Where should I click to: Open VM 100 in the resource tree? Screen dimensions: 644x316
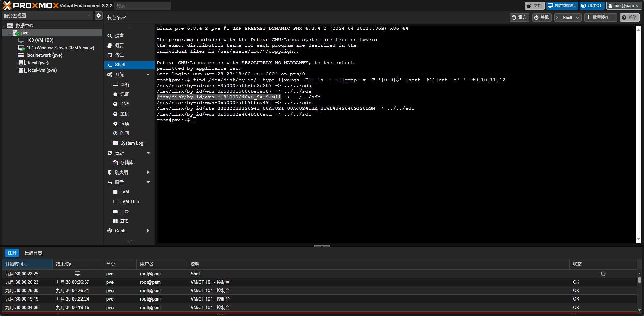point(40,40)
